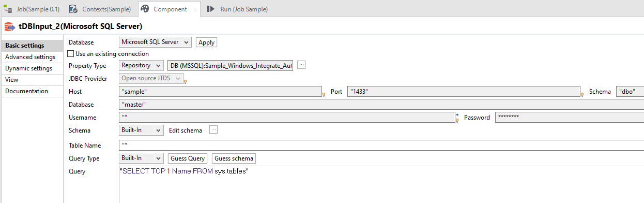The width and height of the screenshot is (644, 203).
Task: Open the View settings section
Action: point(32,80)
